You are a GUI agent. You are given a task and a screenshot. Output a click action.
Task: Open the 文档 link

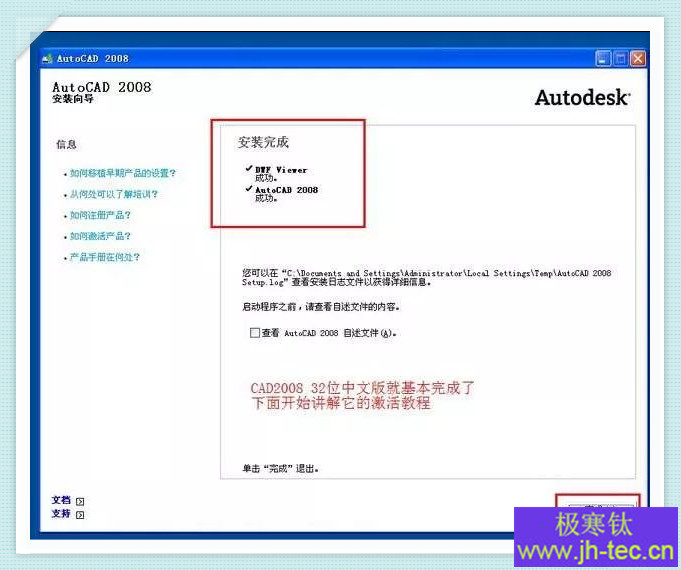click(x=61, y=500)
